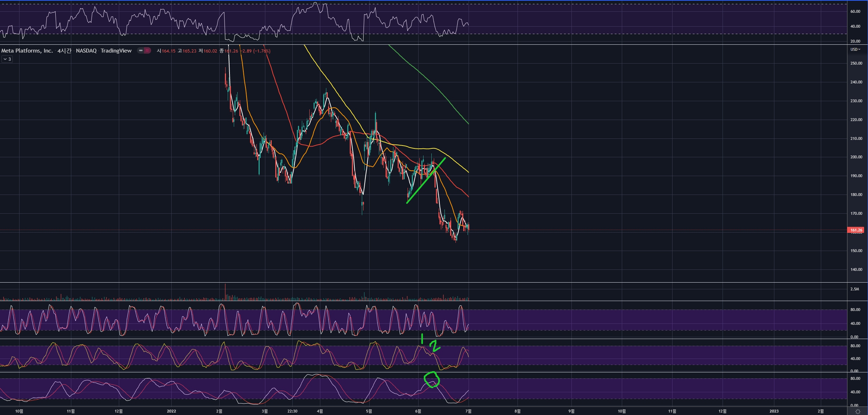Screen dimensions: 868x415
Task: Select the green handwritten "1" annotation
Action: tap(422, 339)
